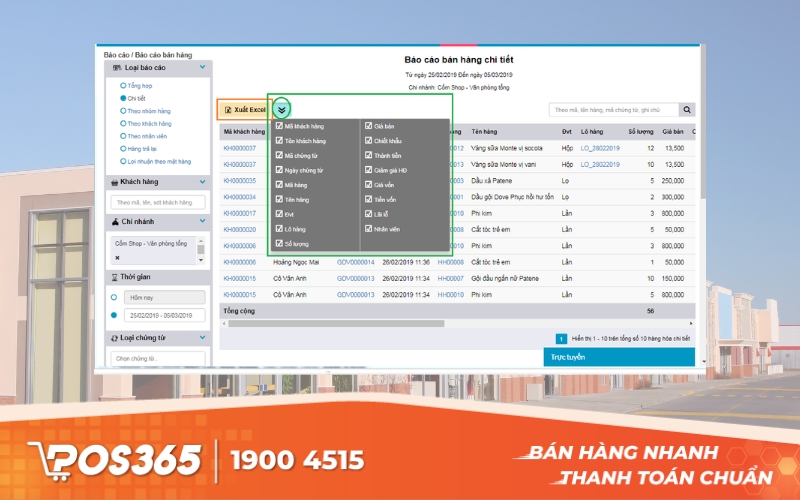Viewport: 800px width, 500px height.
Task: Click the report search input field
Action: 614,110
